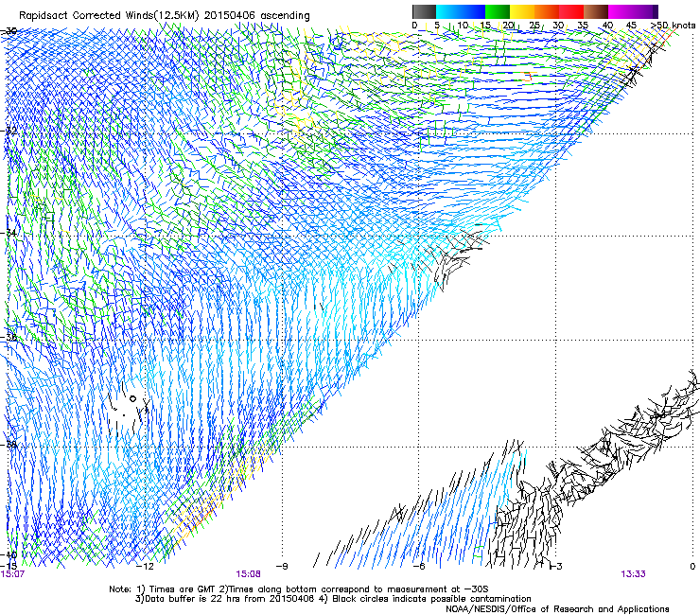Click the '10' legend scale number
This screenshot has width=700, height=615.
[463, 25]
